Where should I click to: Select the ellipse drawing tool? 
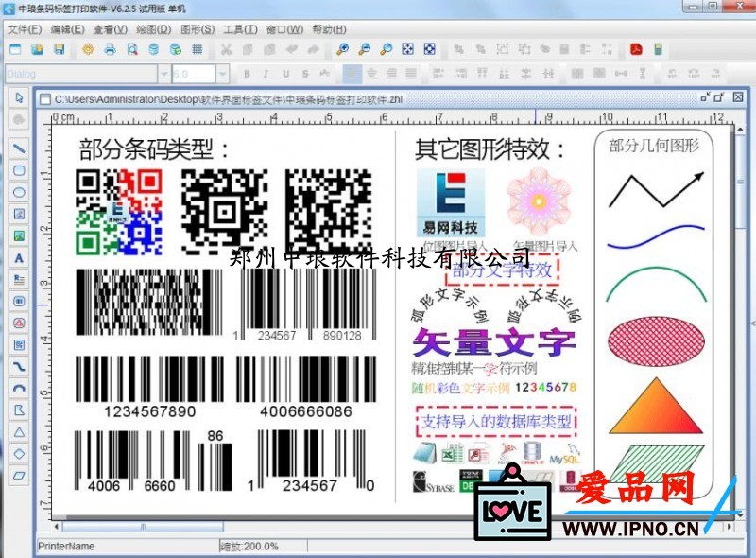tap(19, 192)
